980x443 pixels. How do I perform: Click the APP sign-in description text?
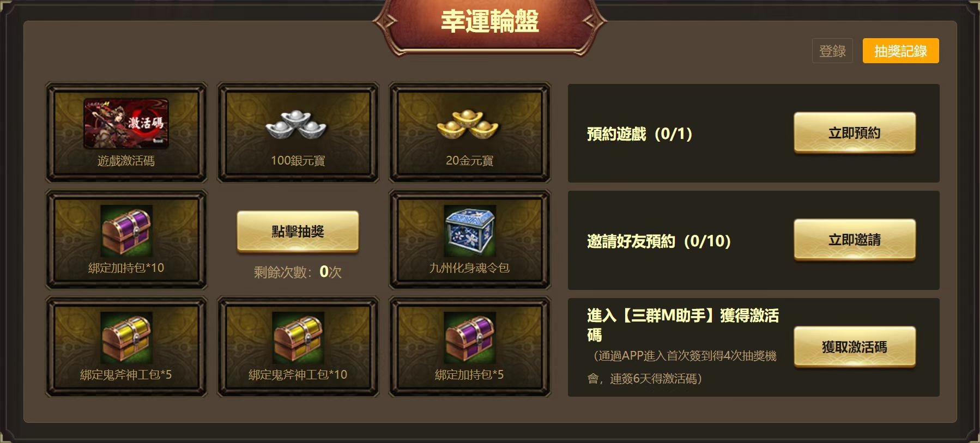pyautogui.click(x=682, y=367)
